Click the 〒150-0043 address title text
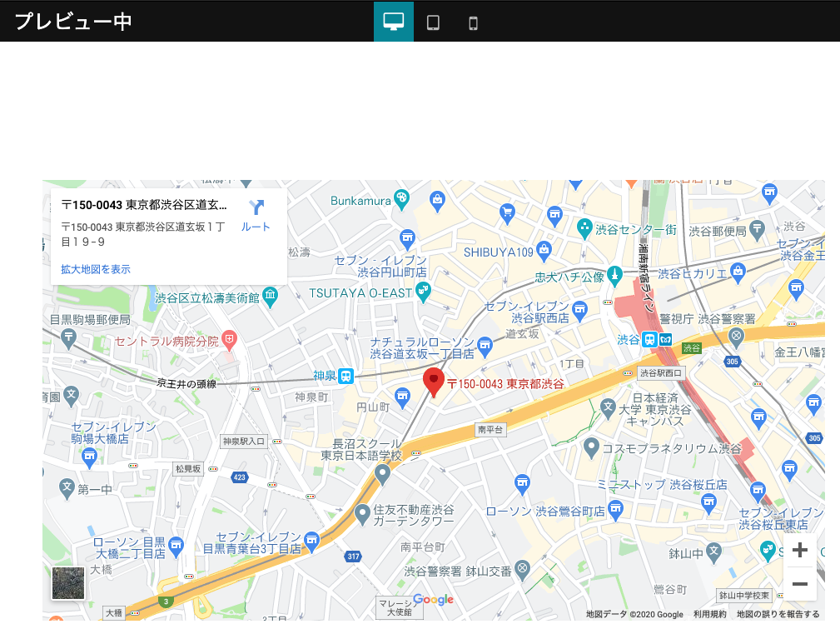This screenshot has height=634, width=840. pyautogui.click(x=144, y=205)
